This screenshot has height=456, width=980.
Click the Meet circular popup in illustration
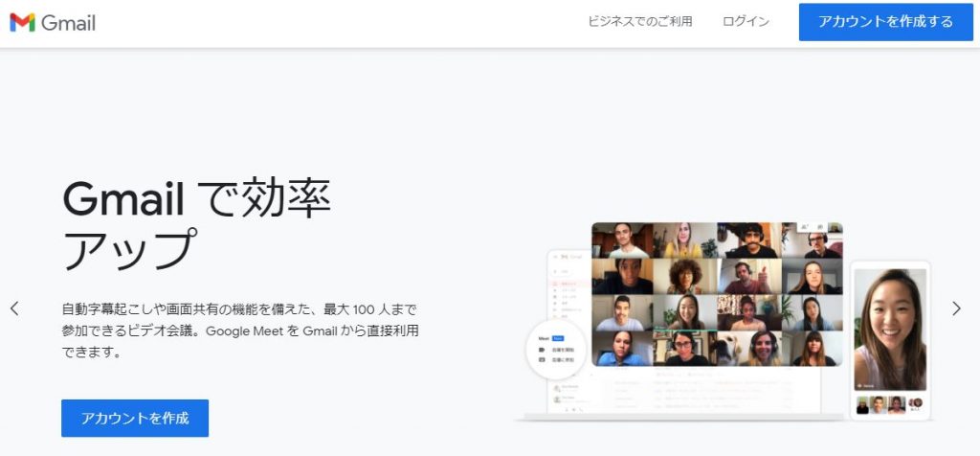click(x=556, y=349)
